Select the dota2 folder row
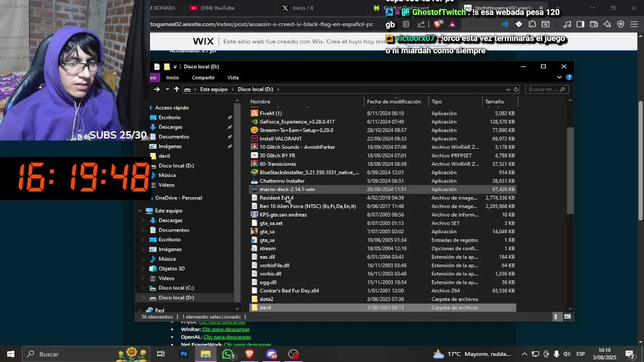644x362 pixels. 382,299
